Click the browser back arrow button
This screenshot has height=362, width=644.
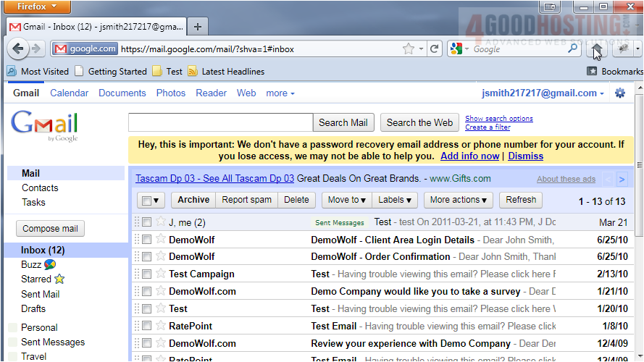coord(18,49)
